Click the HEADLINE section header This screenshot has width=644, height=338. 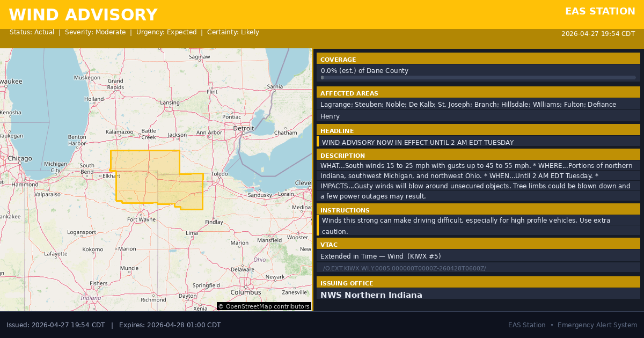click(x=337, y=131)
